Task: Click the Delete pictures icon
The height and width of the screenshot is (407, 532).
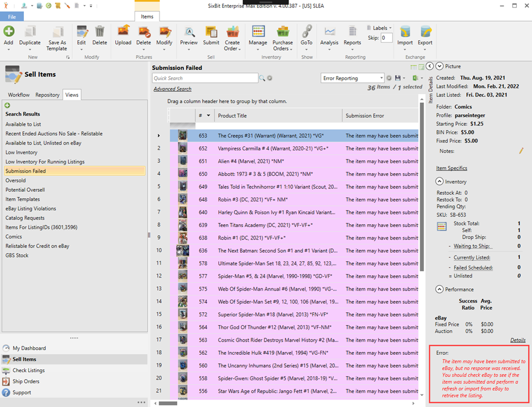Action: click(x=144, y=32)
